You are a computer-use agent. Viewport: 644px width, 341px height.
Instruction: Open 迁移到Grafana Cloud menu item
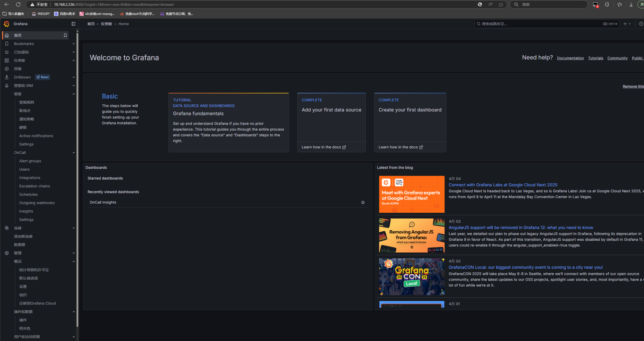(x=38, y=303)
